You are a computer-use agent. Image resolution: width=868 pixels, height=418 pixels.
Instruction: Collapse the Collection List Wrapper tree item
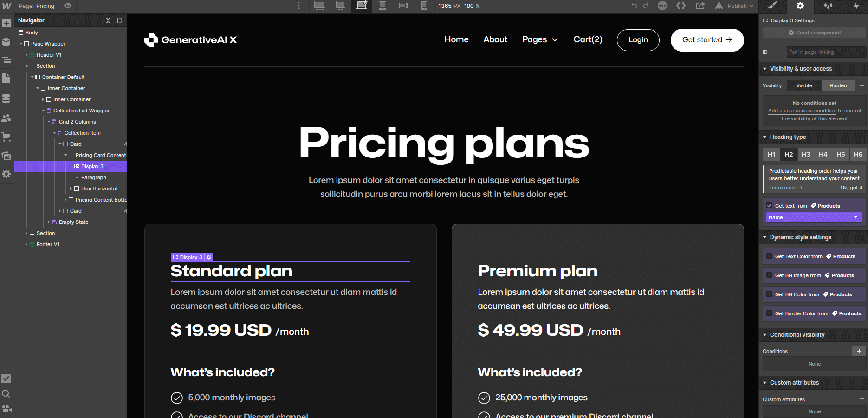43,110
